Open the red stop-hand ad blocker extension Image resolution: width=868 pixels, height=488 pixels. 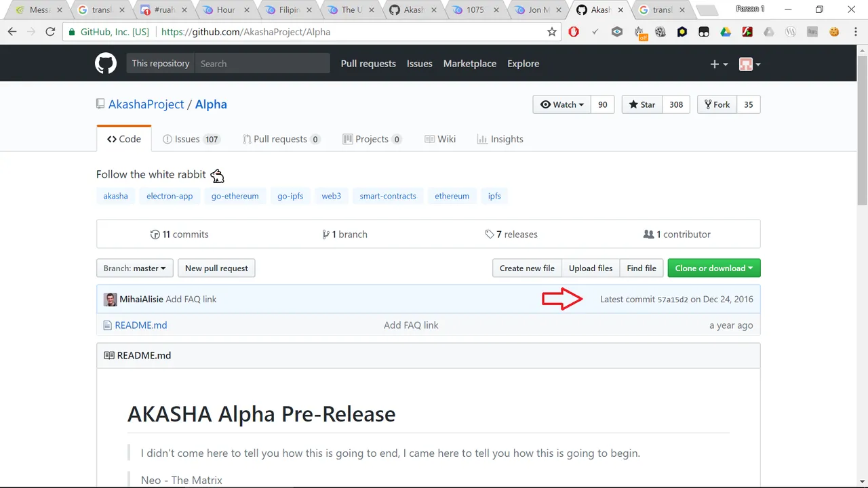(574, 32)
